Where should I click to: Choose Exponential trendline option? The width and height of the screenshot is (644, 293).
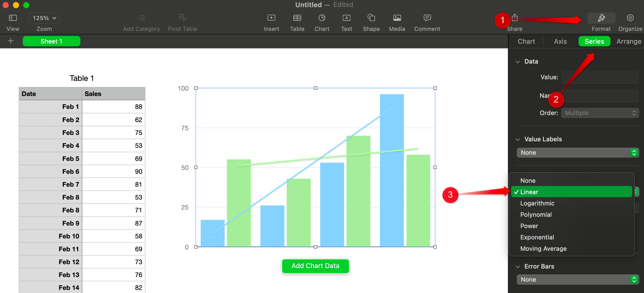[571, 237]
